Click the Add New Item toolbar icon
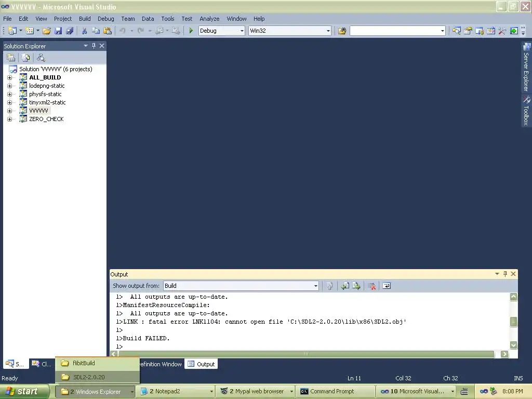 pos(30,31)
